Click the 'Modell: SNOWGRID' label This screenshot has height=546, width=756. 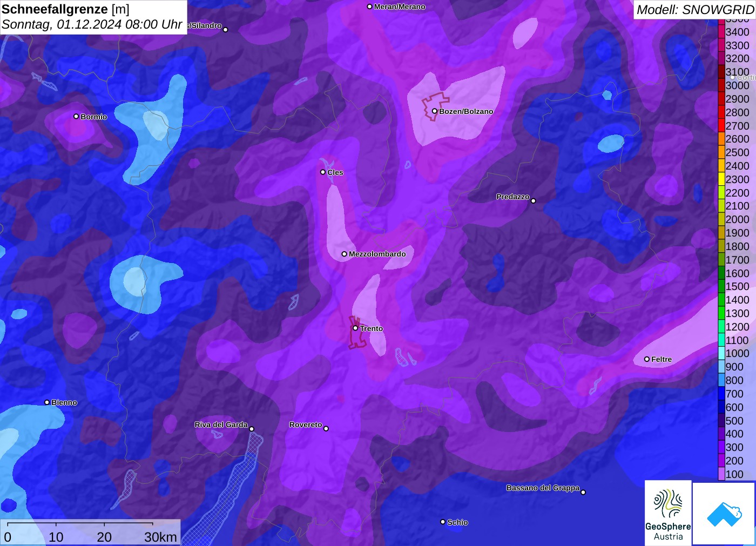[x=695, y=10]
